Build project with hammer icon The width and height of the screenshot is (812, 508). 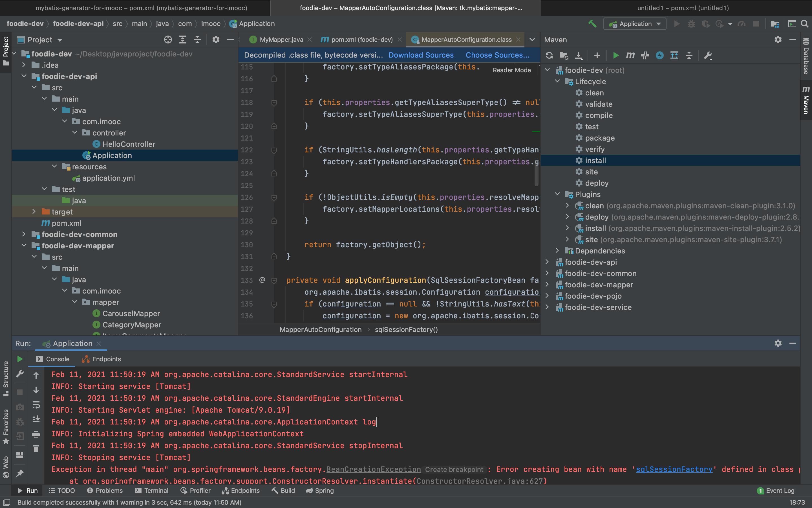click(x=592, y=24)
